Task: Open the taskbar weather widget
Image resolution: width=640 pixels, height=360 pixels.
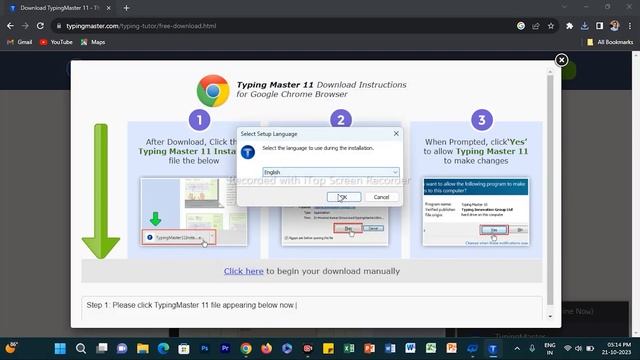Action: (11, 348)
